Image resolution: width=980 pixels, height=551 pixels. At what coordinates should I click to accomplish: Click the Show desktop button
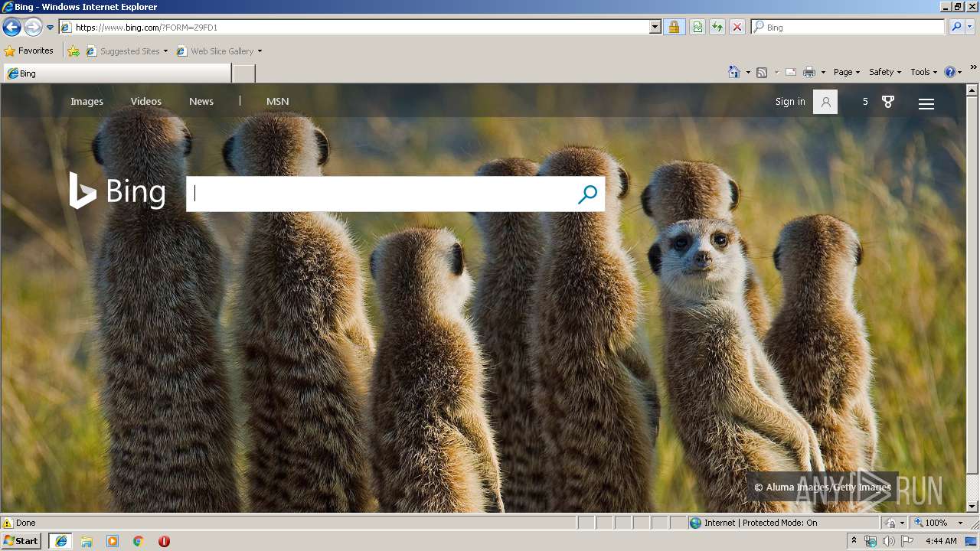coord(972,541)
